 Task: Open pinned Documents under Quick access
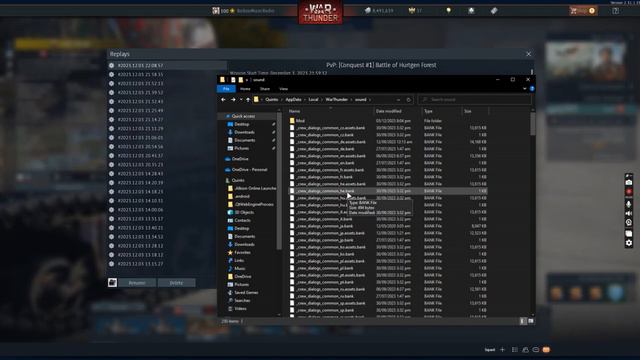[x=244, y=140]
